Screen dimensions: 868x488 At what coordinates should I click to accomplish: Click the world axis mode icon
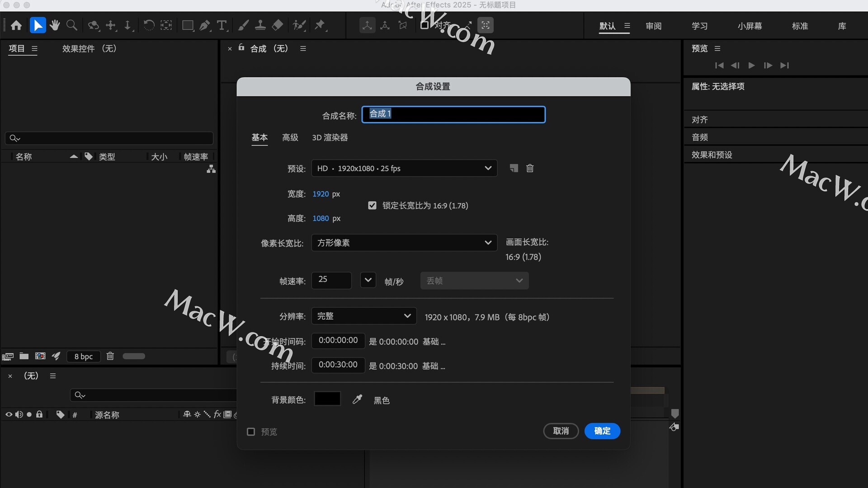[x=385, y=25]
